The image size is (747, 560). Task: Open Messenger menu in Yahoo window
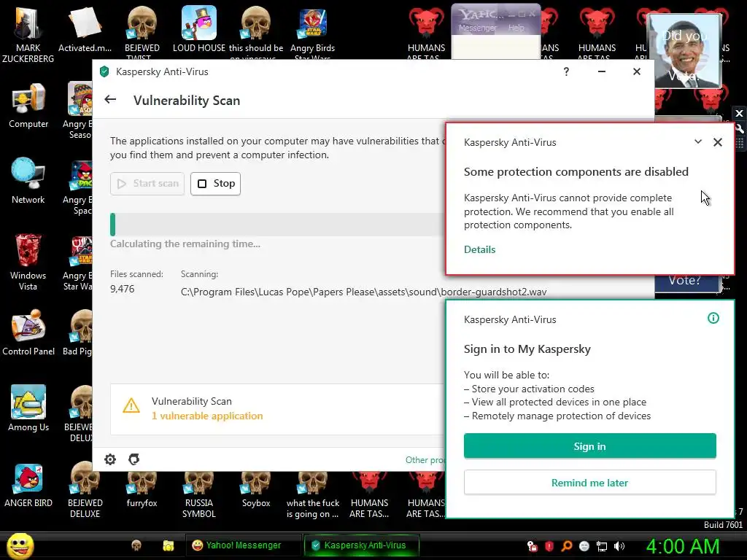pyautogui.click(x=477, y=28)
